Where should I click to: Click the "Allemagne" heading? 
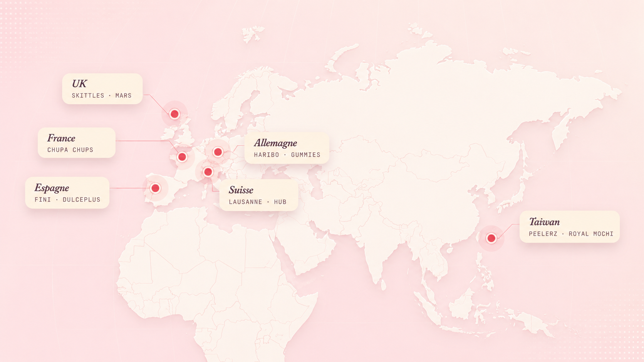(x=275, y=143)
